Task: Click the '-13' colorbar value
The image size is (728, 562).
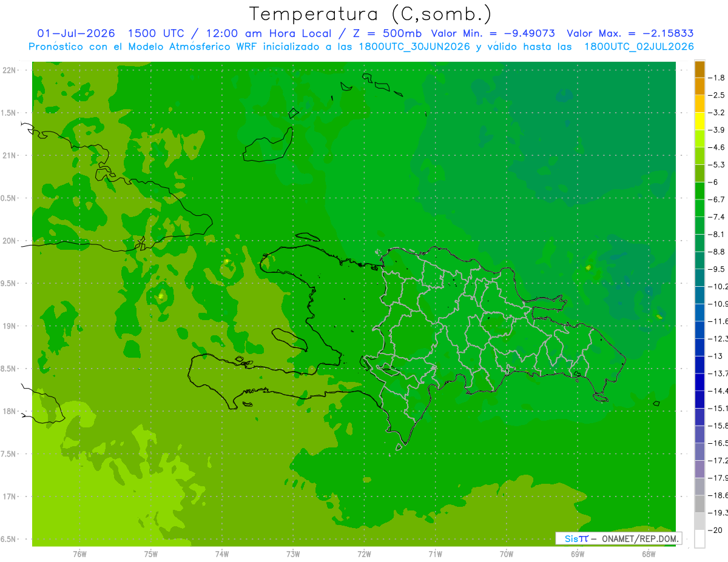Action: (716, 356)
